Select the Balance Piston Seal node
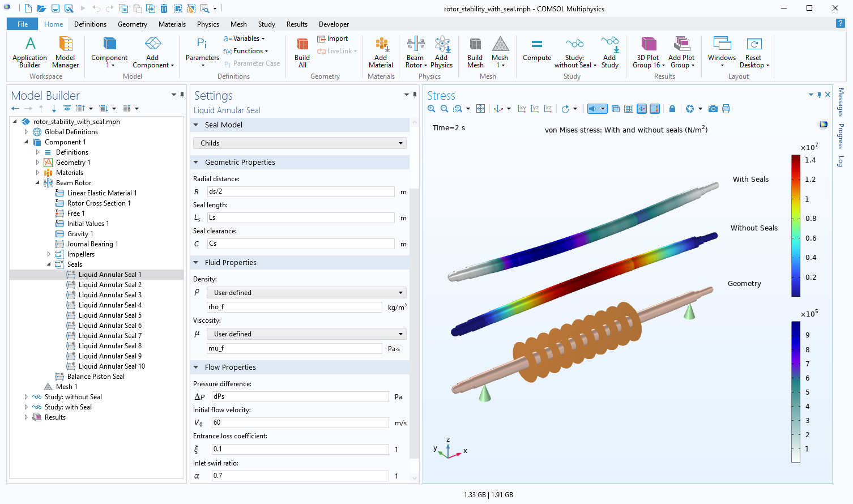853x504 pixels. tap(96, 377)
